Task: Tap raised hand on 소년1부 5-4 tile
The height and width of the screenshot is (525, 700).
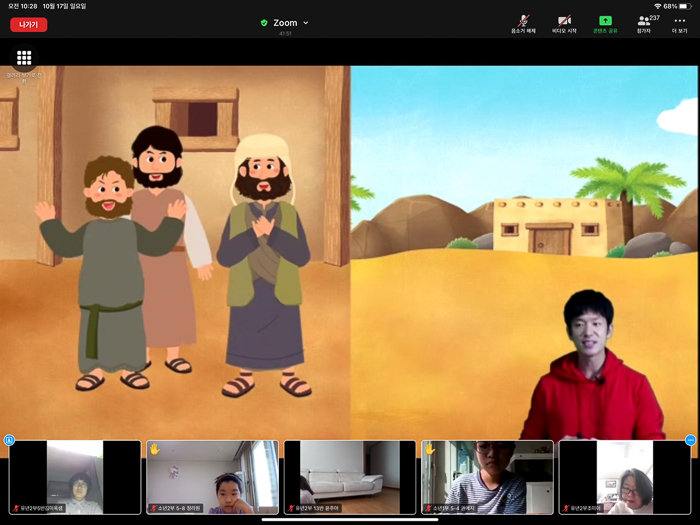Action: pyautogui.click(x=429, y=449)
